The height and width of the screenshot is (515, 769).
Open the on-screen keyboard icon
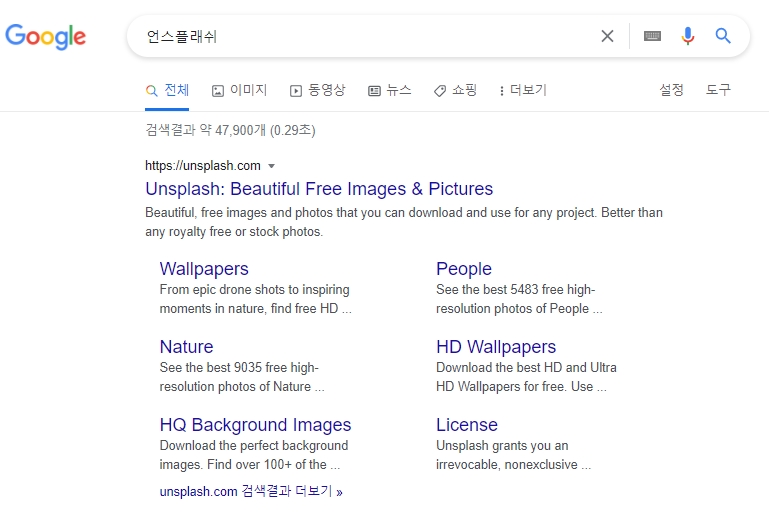pos(652,36)
